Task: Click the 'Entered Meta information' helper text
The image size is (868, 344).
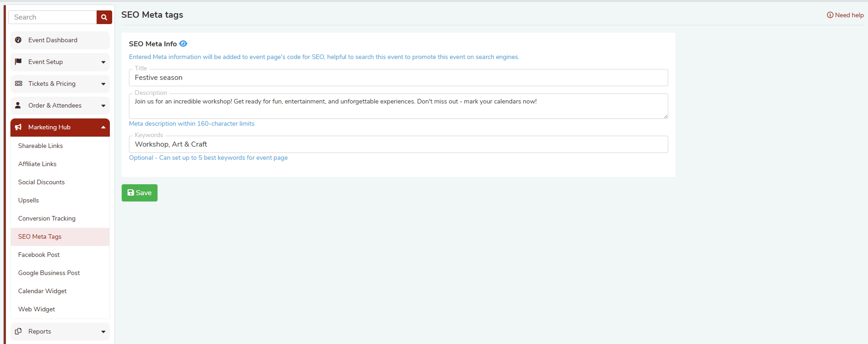Action: pyautogui.click(x=324, y=57)
